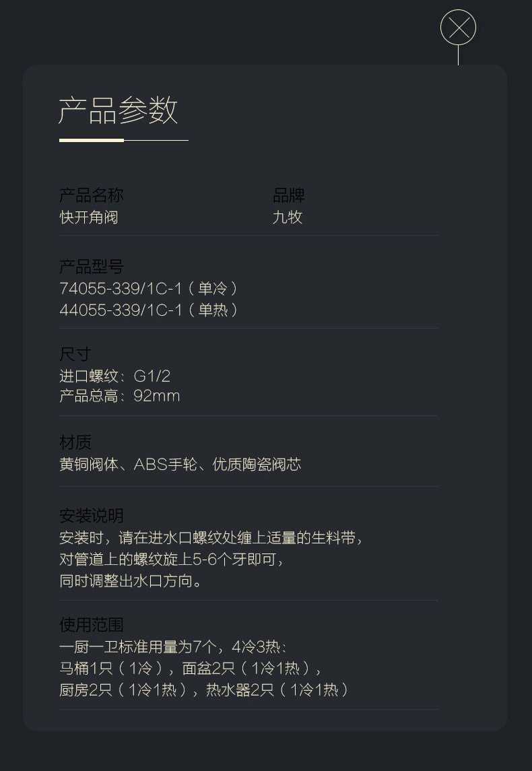Click the line starting with 厨房2只
The image size is (532, 771).
(x=204, y=690)
